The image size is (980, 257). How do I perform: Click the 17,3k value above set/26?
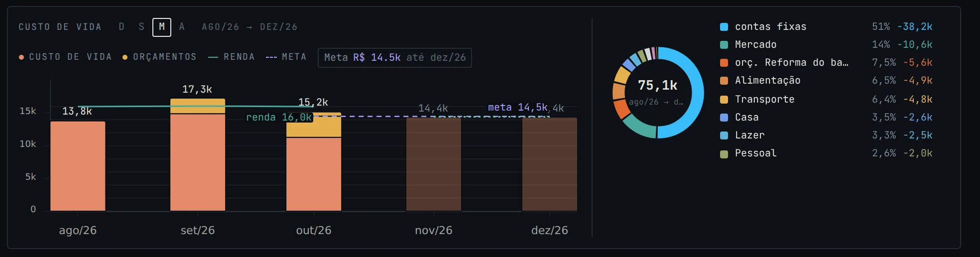[x=197, y=89]
